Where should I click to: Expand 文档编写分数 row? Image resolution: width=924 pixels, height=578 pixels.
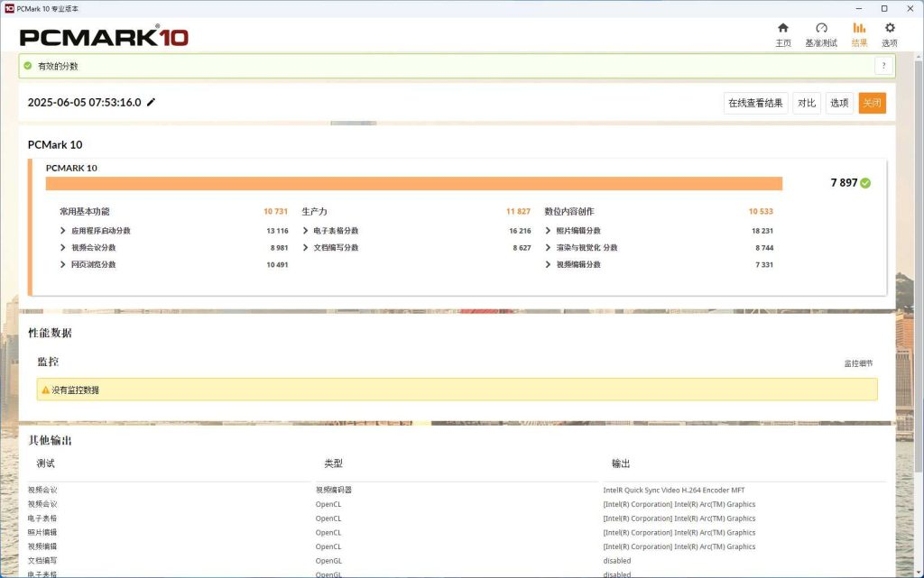[x=416, y=248]
